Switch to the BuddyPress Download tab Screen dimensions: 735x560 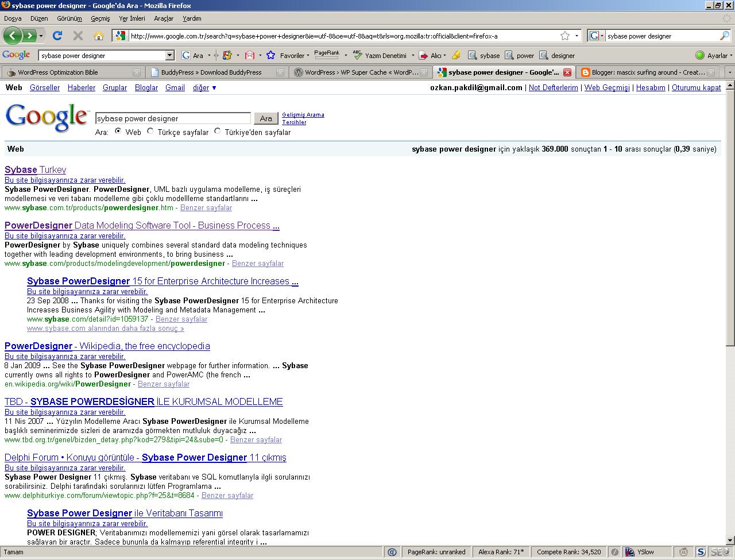click(x=216, y=72)
